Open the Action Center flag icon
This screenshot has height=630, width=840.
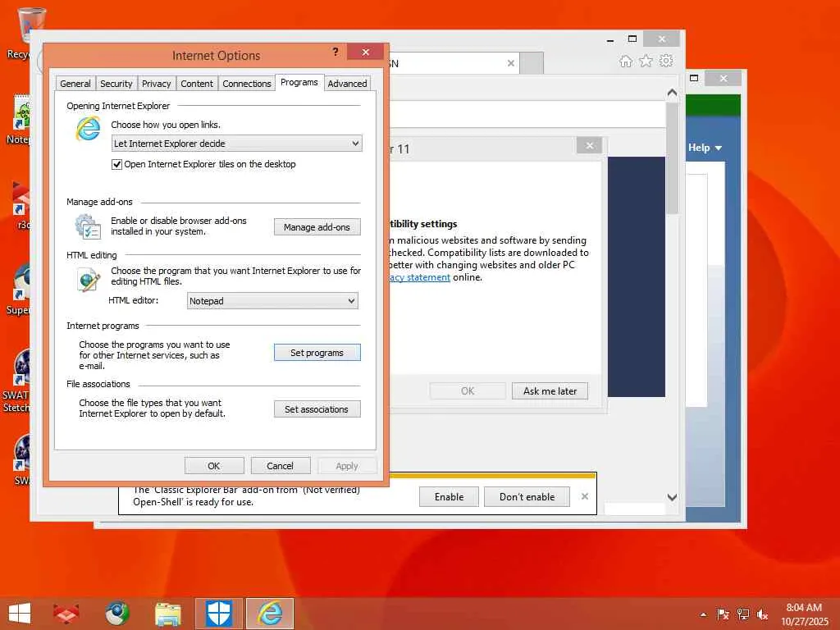point(723,614)
